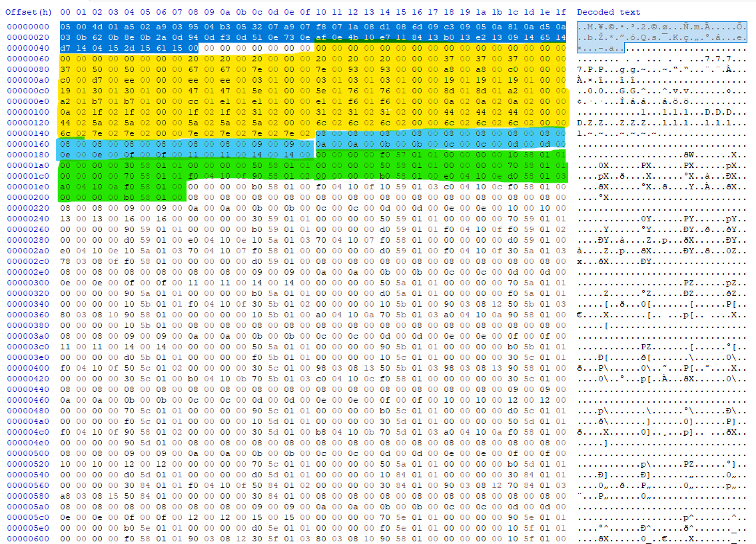
Task: Select column header 1f in the hex ruler
Action: click(x=560, y=12)
